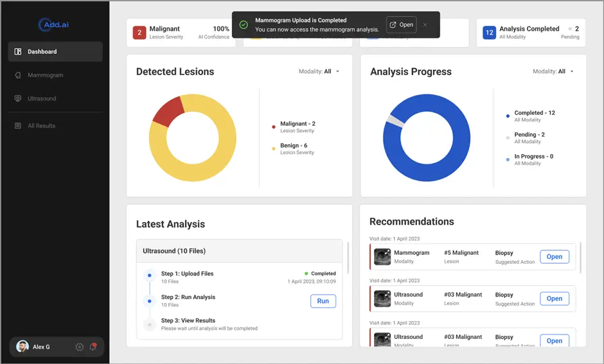Open the Mammogram #5 Malignant recommendation
The width and height of the screenshot is (604, 364).
click(x=554, y=257)
